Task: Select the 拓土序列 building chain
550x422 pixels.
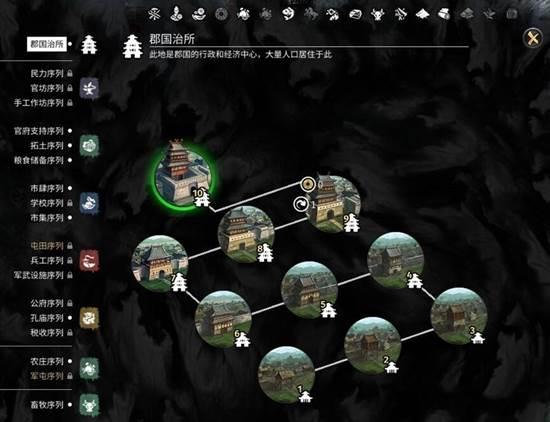Action: (x=47, y=146)
